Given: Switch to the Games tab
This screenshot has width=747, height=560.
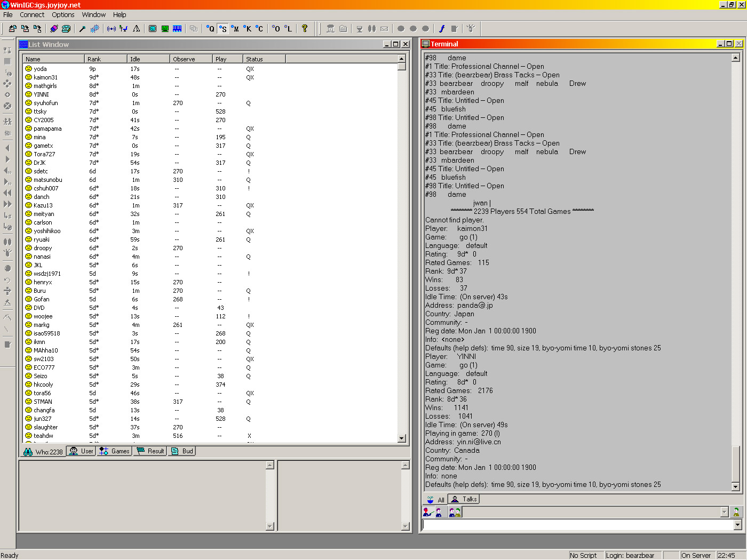Looking at the screenshot, I should [114, 451].
